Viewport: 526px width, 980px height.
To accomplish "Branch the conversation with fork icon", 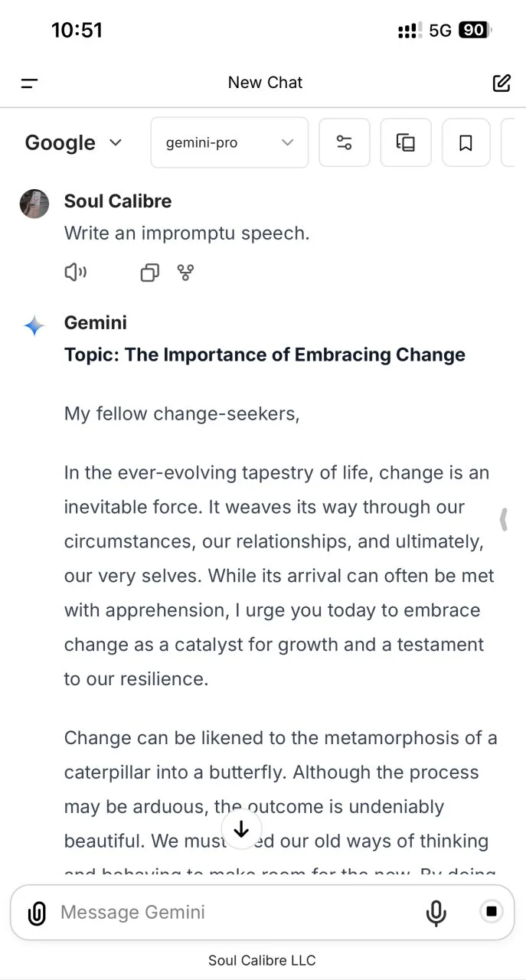I will pos(185,272).
